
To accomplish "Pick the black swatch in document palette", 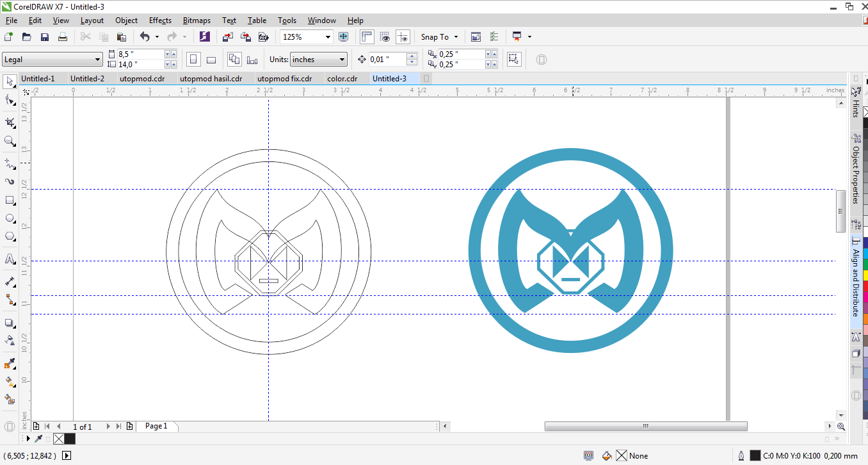I will [70, 439].
